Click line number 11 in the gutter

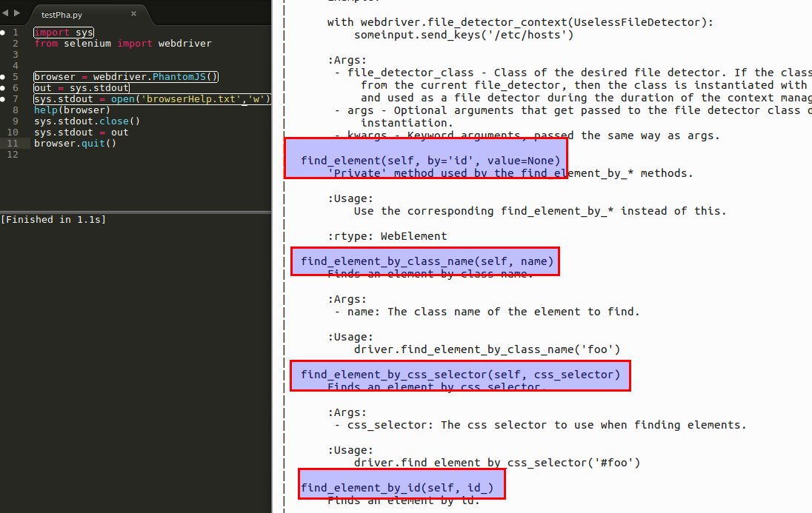point(13,144)
